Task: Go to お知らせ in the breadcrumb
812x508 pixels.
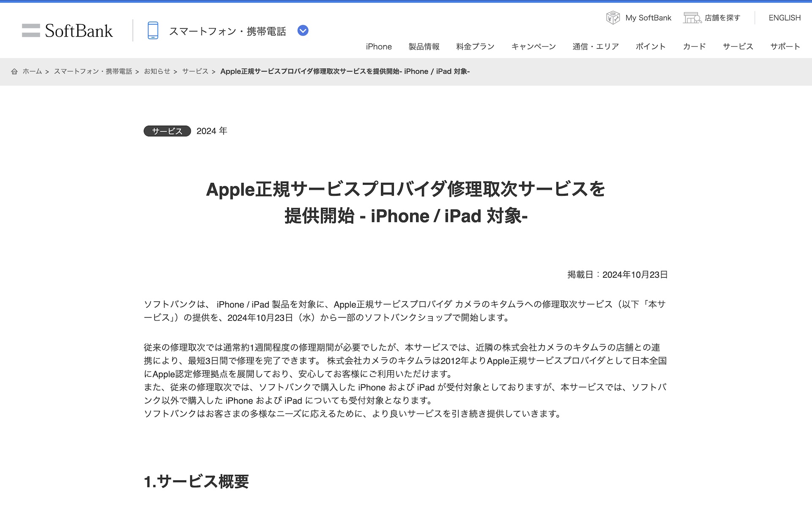Action: tap(157, 72)
